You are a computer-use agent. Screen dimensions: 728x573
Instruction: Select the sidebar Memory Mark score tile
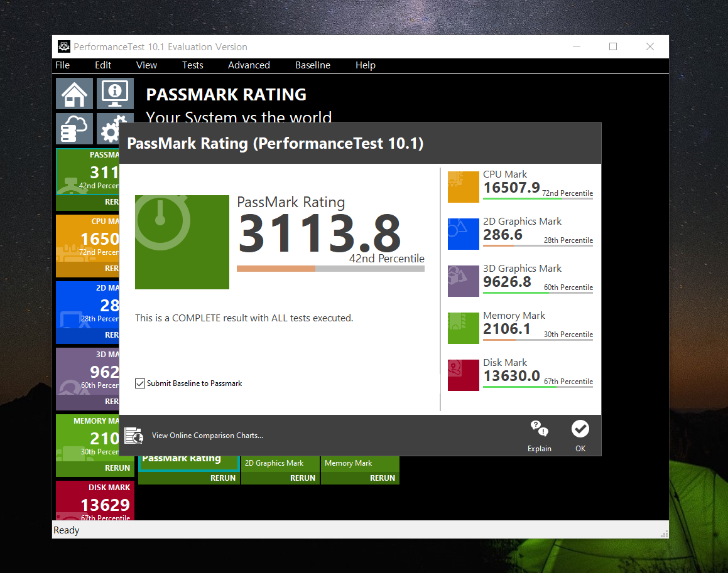(88, 438)
